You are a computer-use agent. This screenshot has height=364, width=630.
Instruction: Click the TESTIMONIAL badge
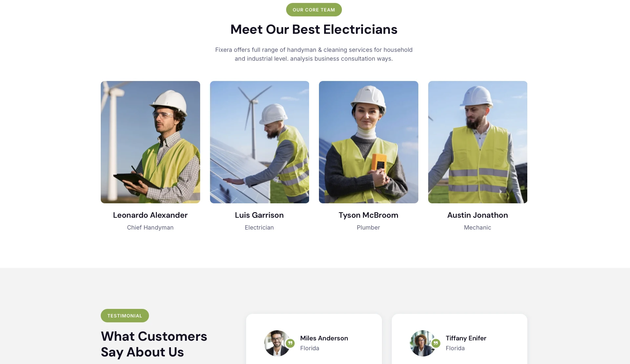click(x=125, y=316)
